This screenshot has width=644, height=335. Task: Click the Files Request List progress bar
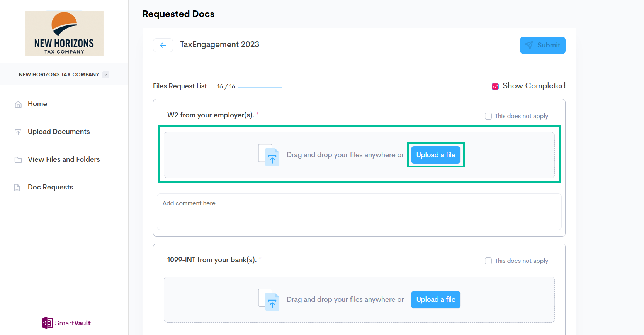260,88
